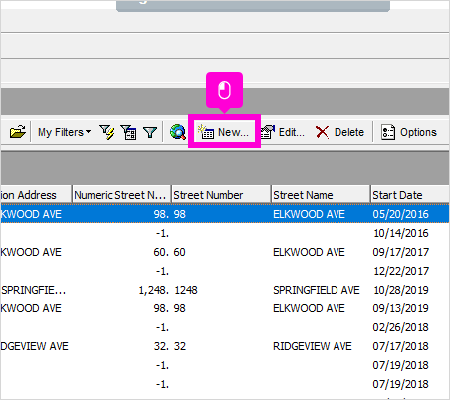
Task: Click the globe with magnifier search icon
Action: tap(178, 132)
